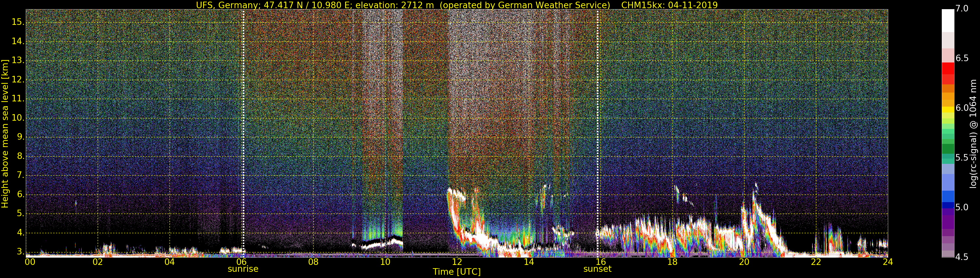Click the '20' time axis tick label
The image size is (980, 278).
point(744,262)
